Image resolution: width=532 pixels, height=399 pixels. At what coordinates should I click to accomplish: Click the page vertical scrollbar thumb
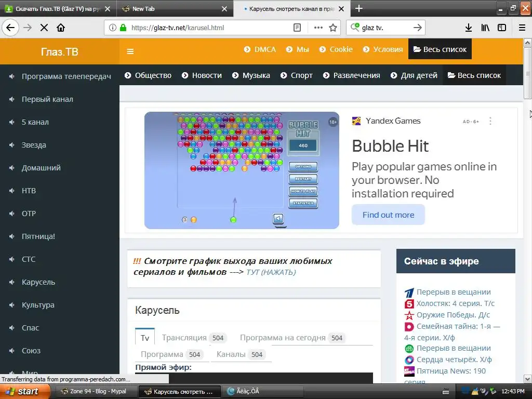[x=528, y=73]
